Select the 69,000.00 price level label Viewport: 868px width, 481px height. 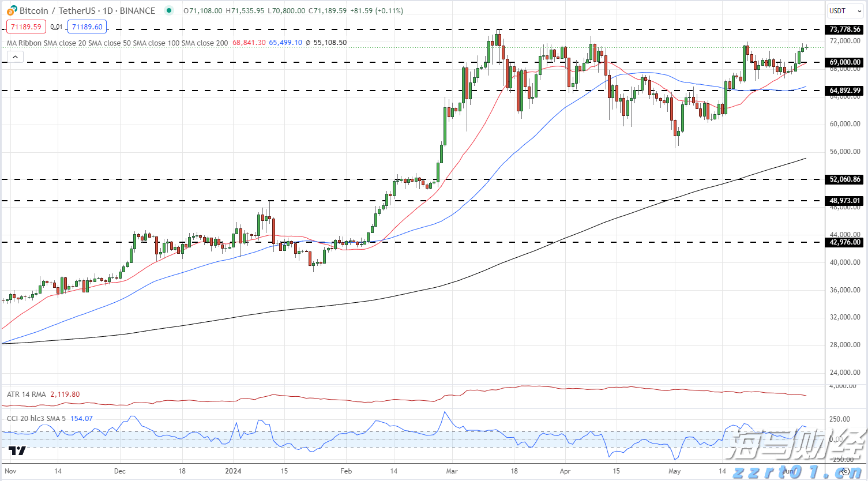point(845,62)
